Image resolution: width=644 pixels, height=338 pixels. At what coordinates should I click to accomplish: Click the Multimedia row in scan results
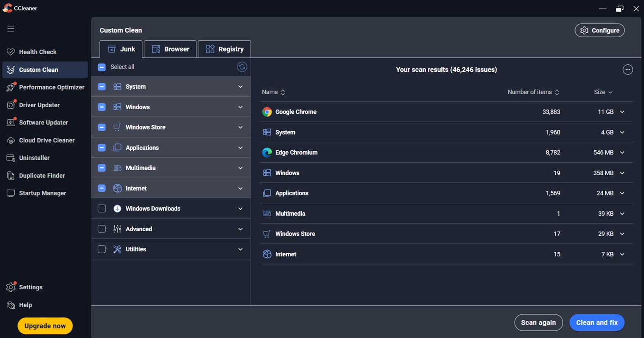(x=446, y=214)
